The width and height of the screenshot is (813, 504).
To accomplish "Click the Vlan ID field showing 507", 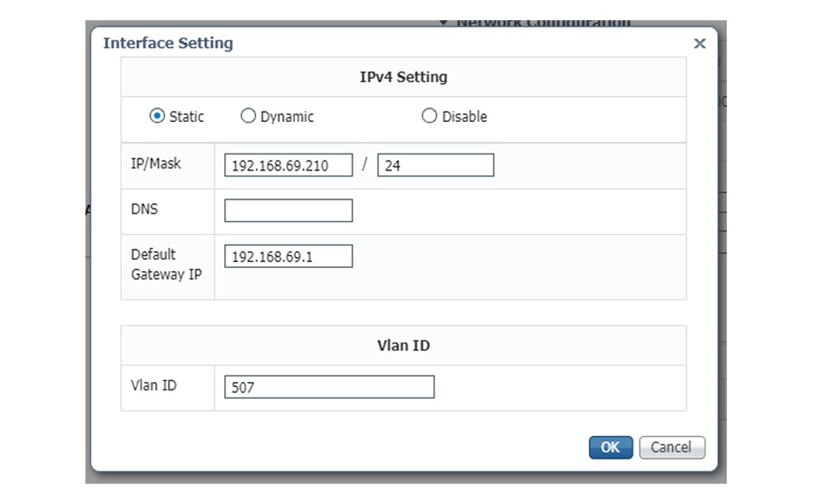I will point(328,386).
